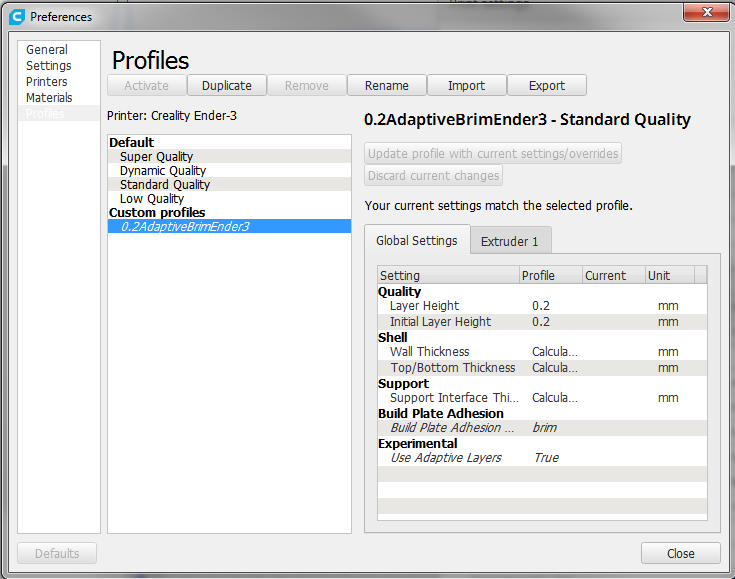Go to the Materials preferences page

click(x=49, y=98)
